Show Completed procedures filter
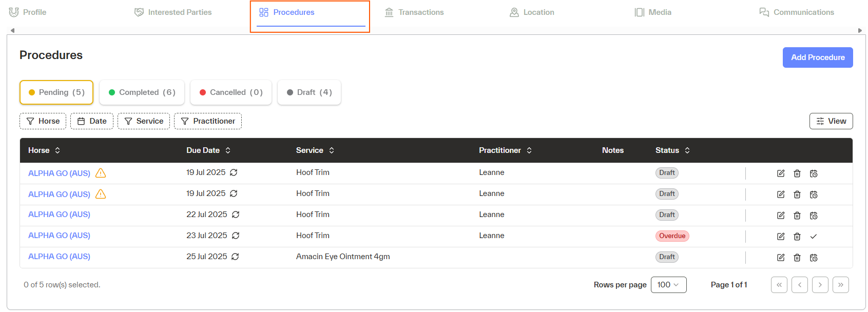This screenshot has width=868, height=312. coord(142,92)
